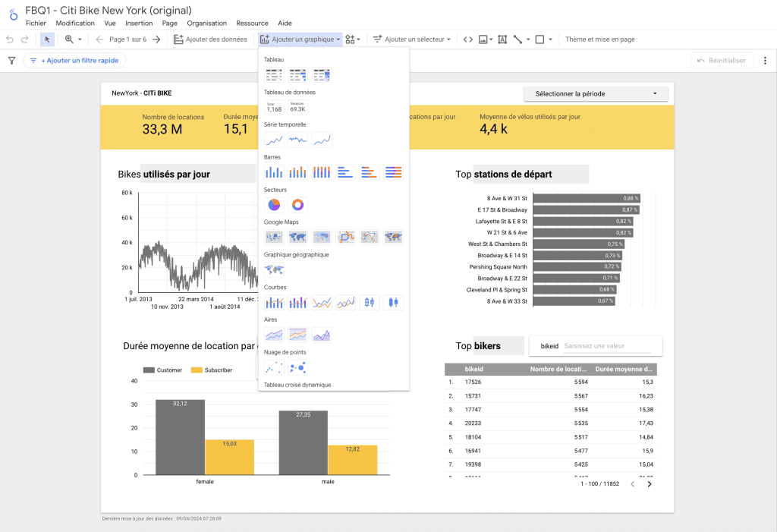The image size is (777, 532).
Task: Open the zoom level dropdown
Action: point(80,39)
